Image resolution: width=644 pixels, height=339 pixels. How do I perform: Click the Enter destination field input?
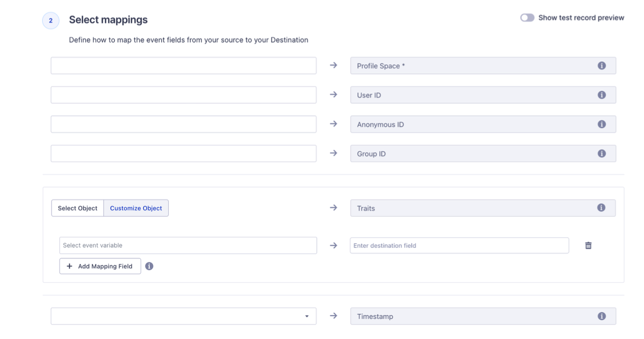(459, 245)
